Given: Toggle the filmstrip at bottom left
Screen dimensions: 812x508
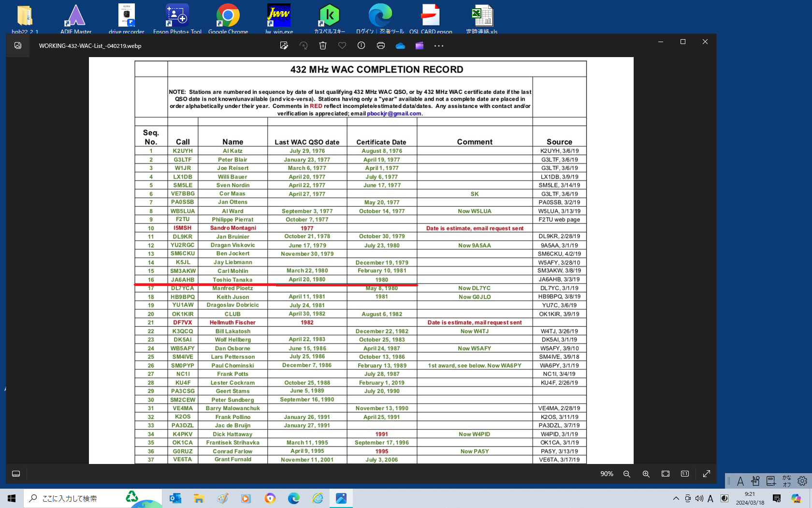Looking at the screenshot, I should (x=16, y=474).
